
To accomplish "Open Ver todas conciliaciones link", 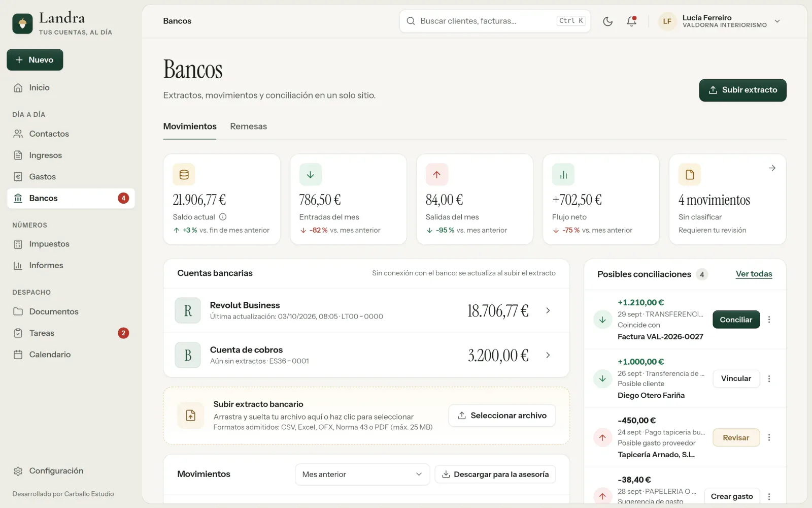I will click(754, 274).
